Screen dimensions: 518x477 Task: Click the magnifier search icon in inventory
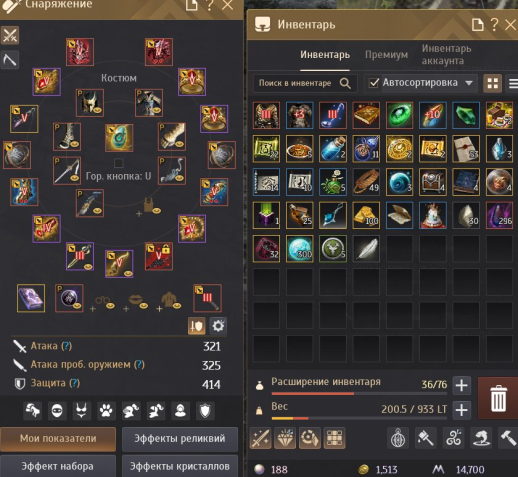(345, 83)
